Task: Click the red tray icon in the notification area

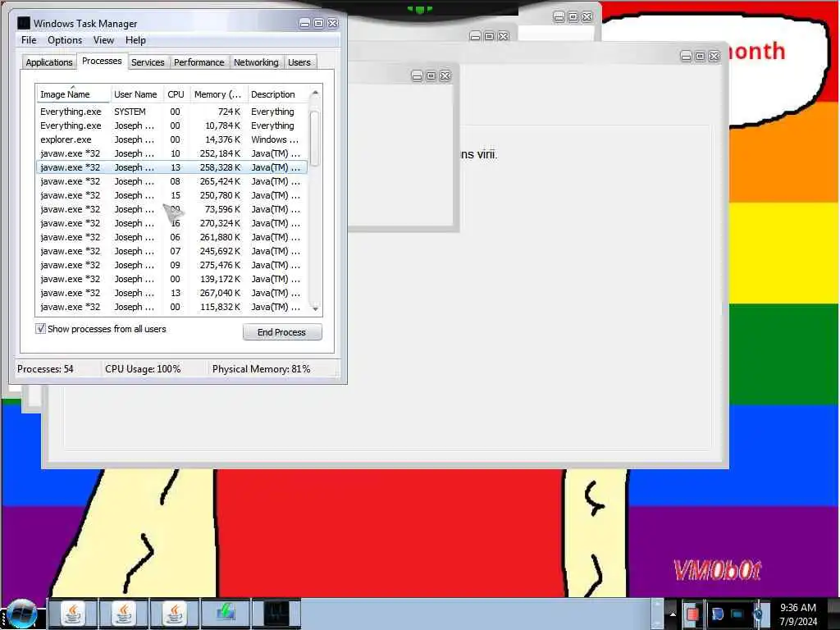Action: (692, 614)
